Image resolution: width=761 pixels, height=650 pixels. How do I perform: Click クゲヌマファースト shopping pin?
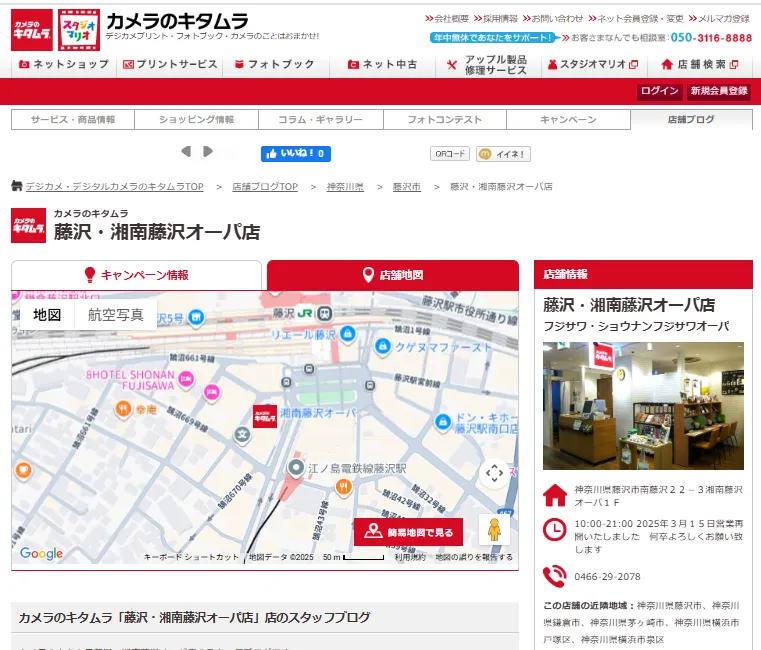[383, 347]
